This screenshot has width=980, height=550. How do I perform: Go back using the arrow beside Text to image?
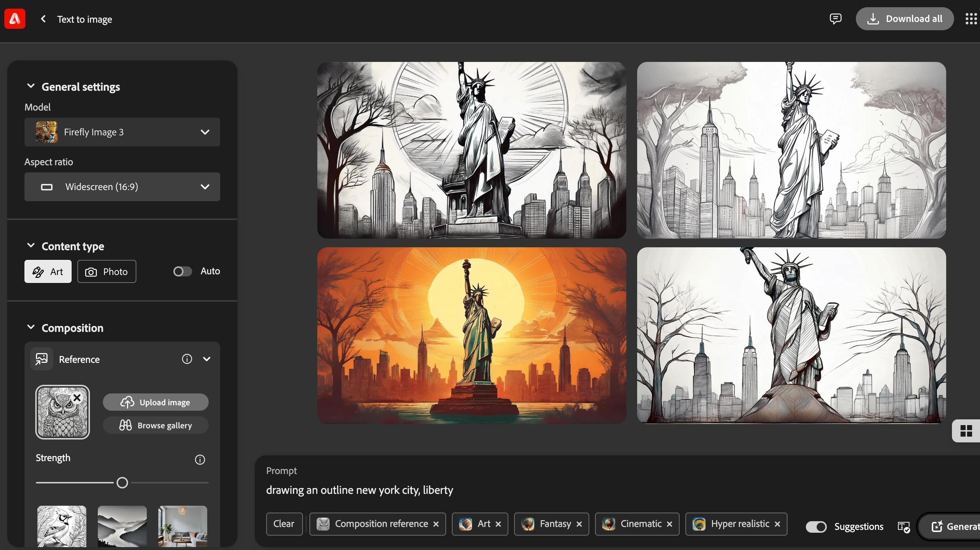(x=44, y=19)
